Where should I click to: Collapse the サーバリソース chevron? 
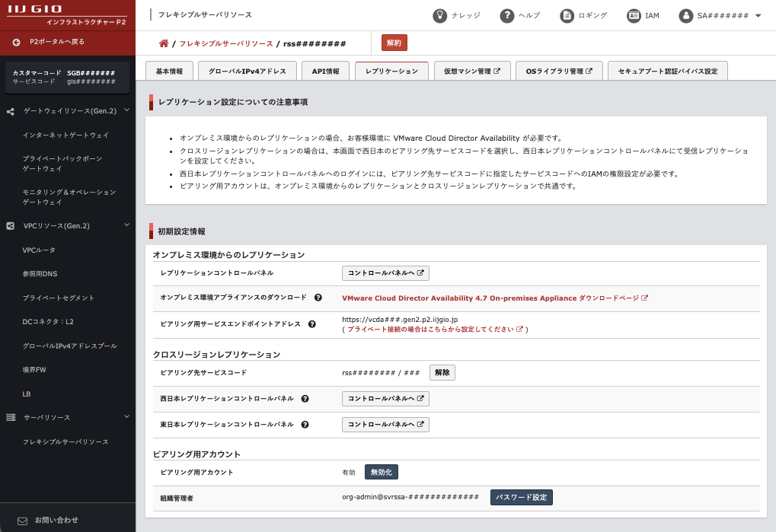point(126,417)
